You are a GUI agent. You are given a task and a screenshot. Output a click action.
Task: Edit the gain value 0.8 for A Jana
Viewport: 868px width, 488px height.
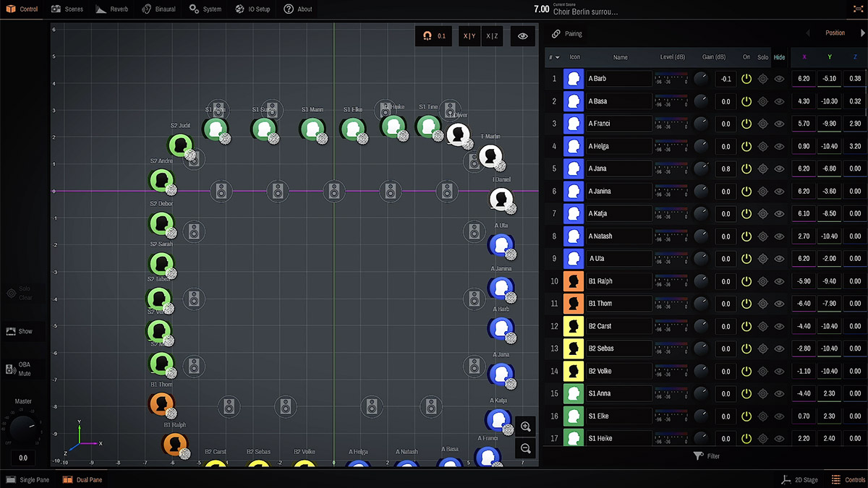pos(726,168)
